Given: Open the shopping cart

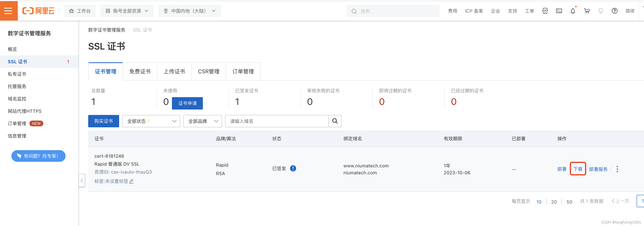Looking at the screenshot, I should [x=587, y=11].
